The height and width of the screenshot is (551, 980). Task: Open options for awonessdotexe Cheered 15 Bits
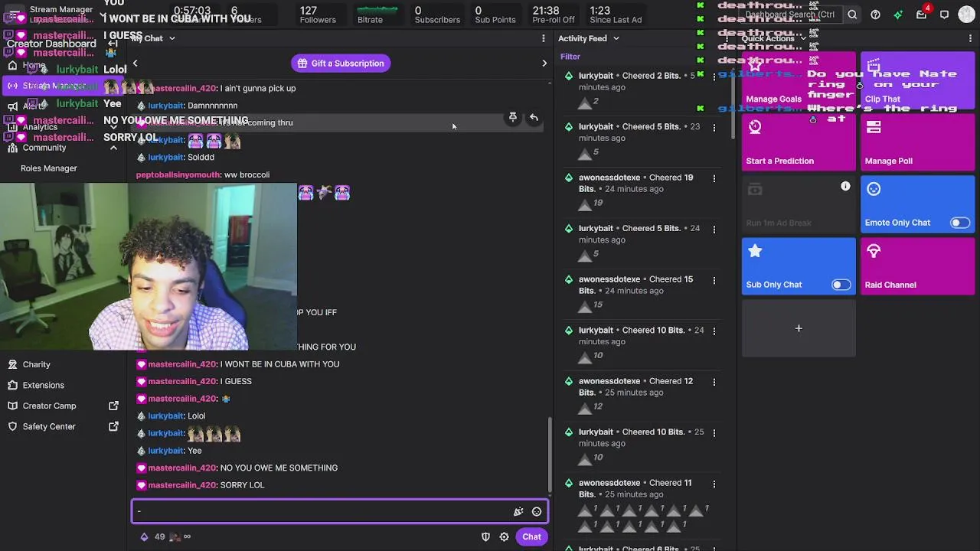coord(714,280)
